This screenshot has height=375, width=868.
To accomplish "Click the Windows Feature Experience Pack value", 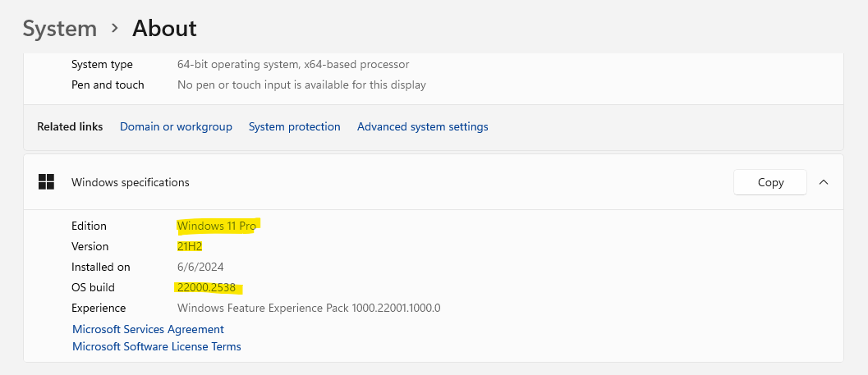I will pyautogui.click(x=309, y=308).
